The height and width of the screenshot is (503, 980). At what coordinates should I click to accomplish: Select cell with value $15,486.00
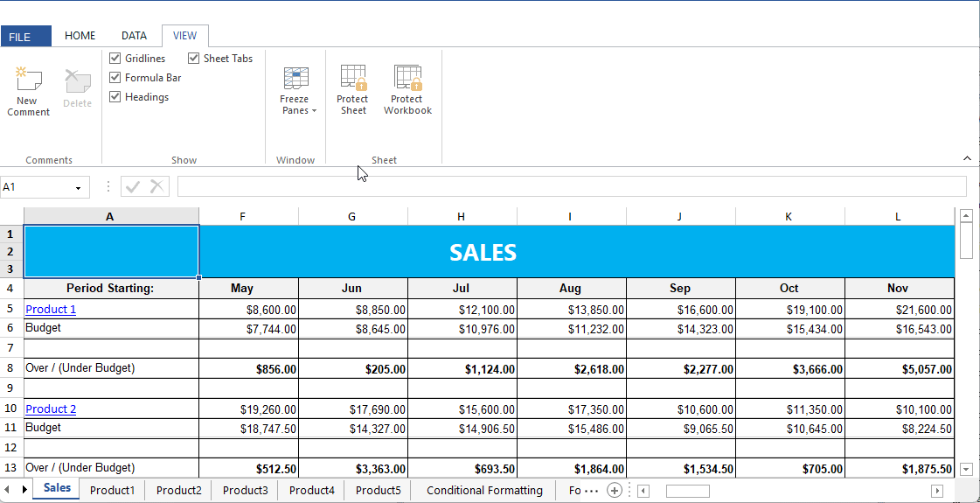click(x=572, y=430)
